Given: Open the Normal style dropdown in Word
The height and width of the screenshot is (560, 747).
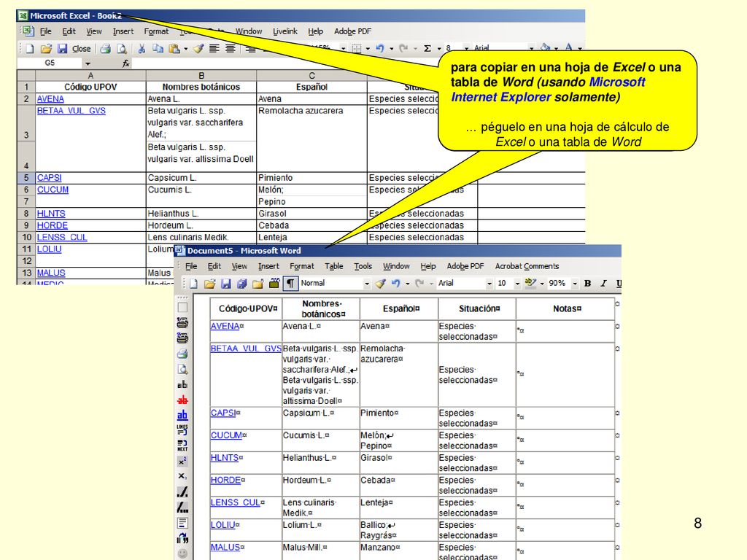Looking at the screenshot, I should 367,284.
